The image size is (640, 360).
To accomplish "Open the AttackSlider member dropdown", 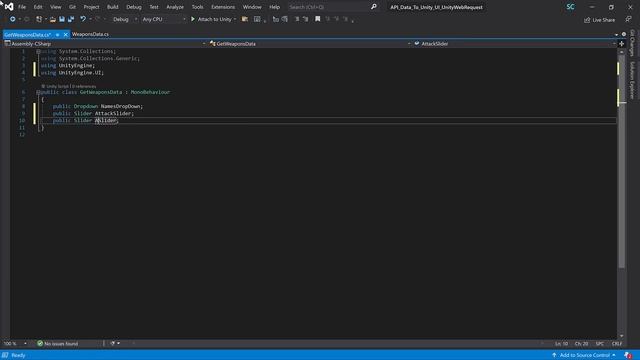I will click(515, 44).
